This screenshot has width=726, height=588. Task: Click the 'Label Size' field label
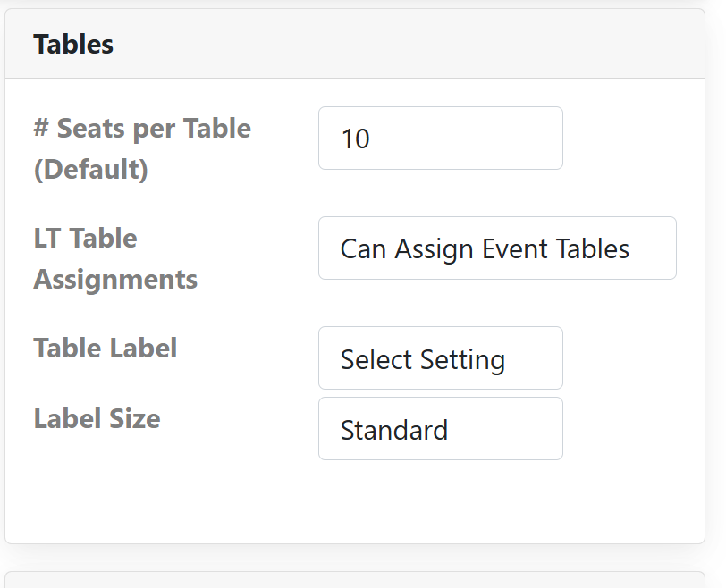tap(97, 418)
